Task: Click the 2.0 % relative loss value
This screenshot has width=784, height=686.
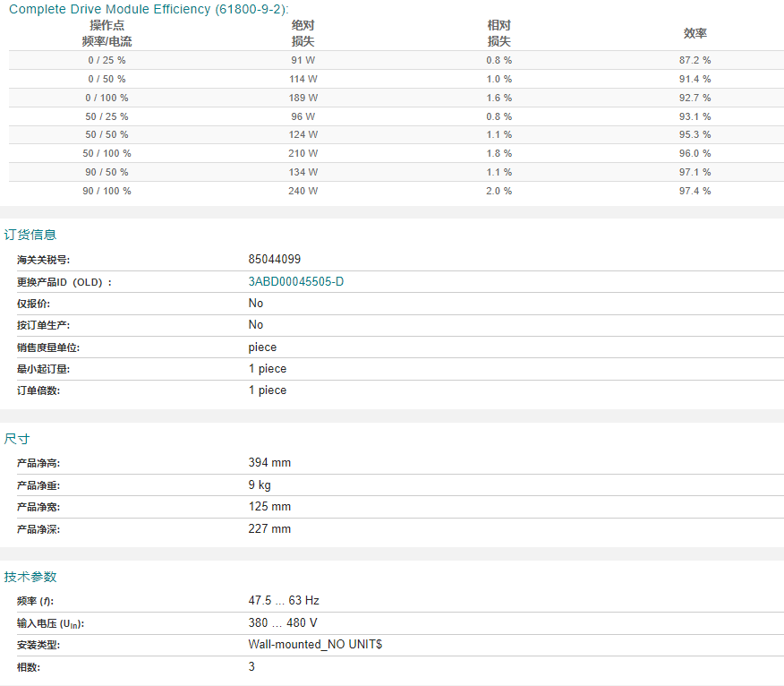Action: (x=499, y=191)
